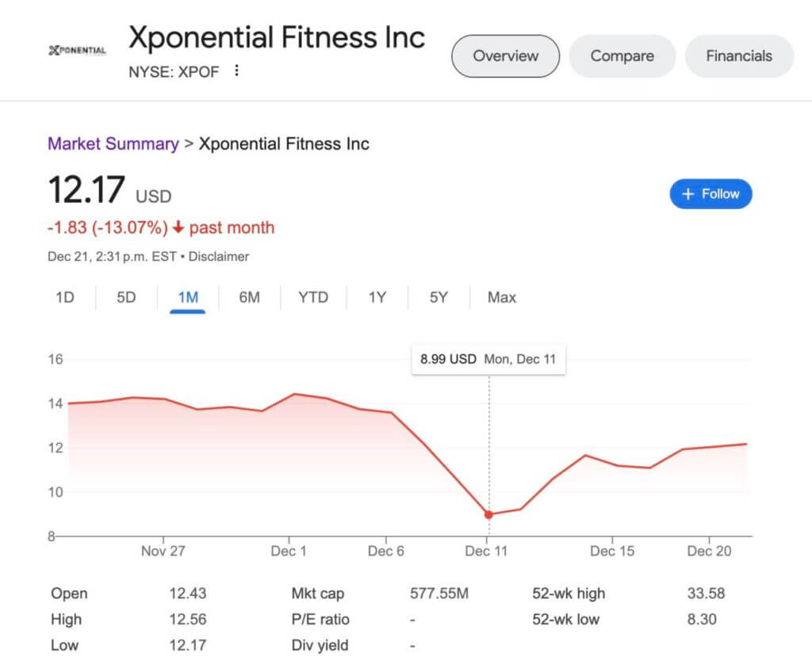Switch to the 5D chart view
Screen dimensions: 812x672
125,297
